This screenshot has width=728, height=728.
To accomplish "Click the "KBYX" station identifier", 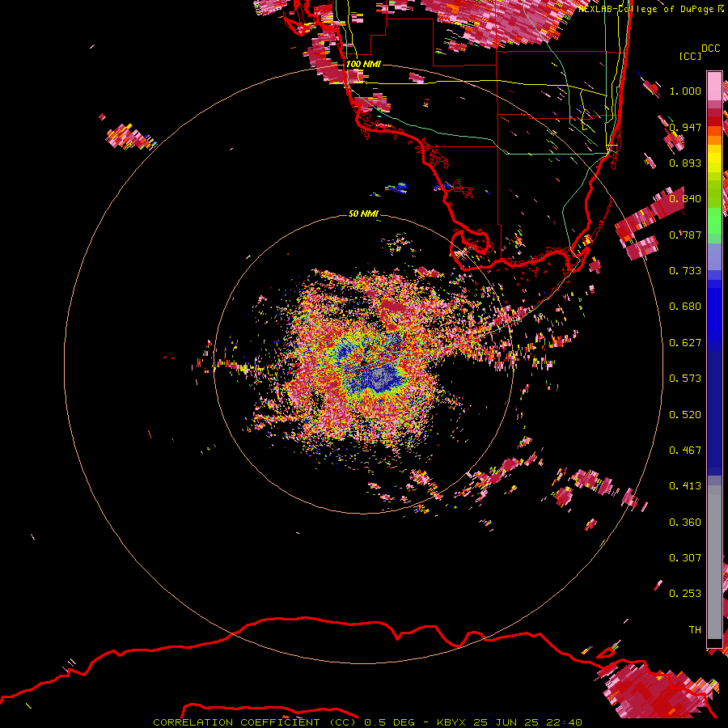I will click(451, 722).
